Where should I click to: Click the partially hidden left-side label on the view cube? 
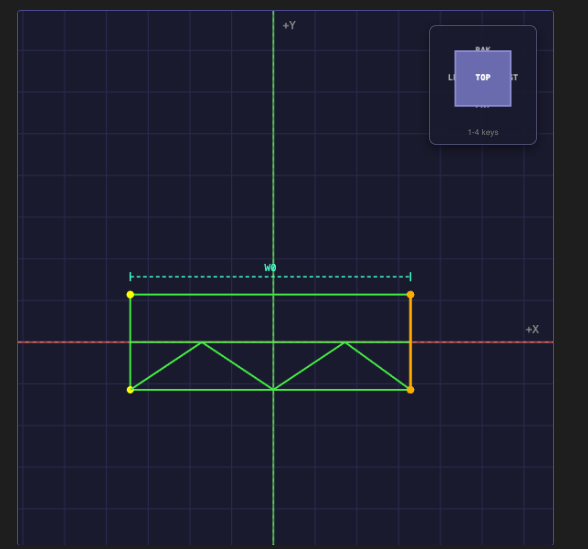click(451, 77)
